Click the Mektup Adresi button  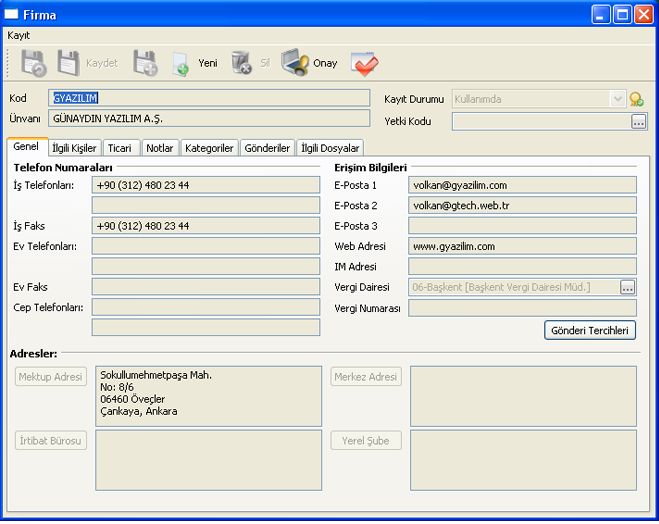[x=51, y=377]
